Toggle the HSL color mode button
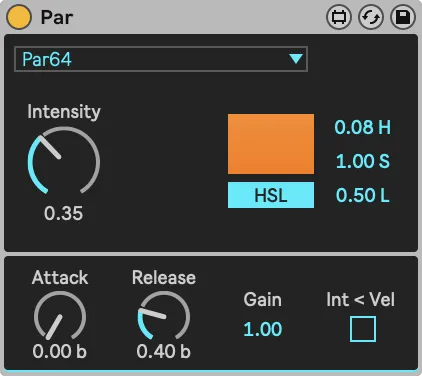The height and width of the screenshot is (376, 422). (x=271, y=195)
